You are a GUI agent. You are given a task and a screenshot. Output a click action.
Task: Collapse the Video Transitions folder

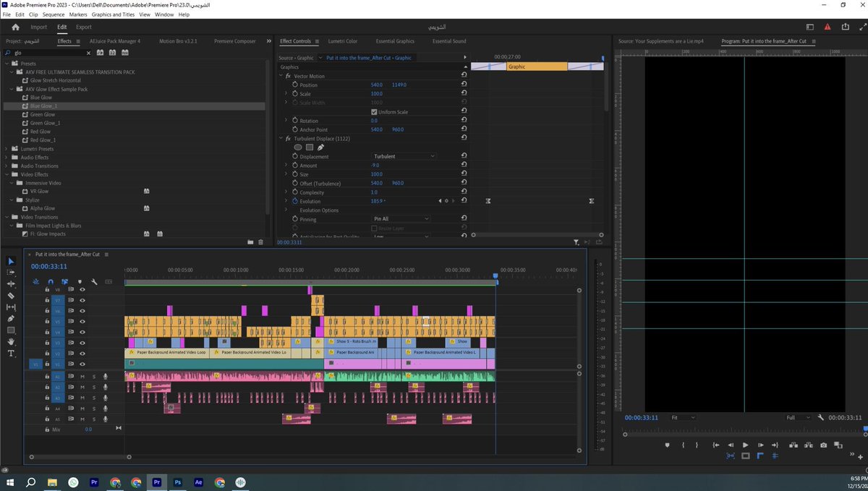7,217
